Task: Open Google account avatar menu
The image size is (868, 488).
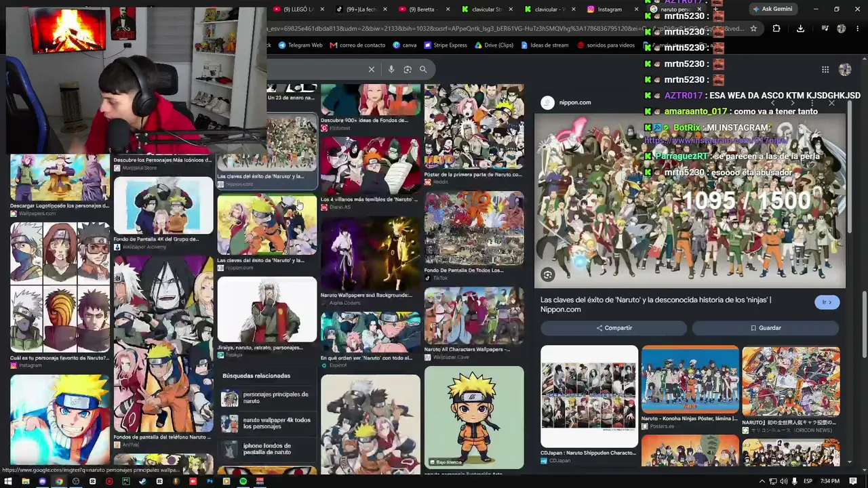Action: tap(845, 69)
